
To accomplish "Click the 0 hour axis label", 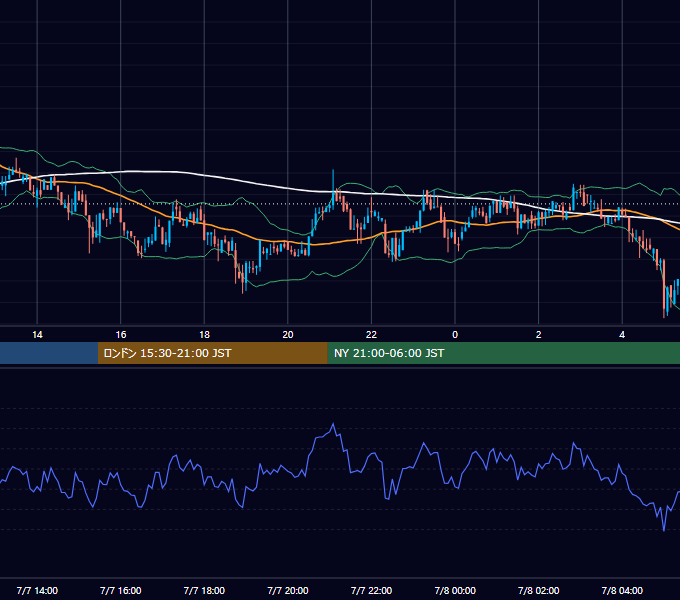I will [455, 335].
